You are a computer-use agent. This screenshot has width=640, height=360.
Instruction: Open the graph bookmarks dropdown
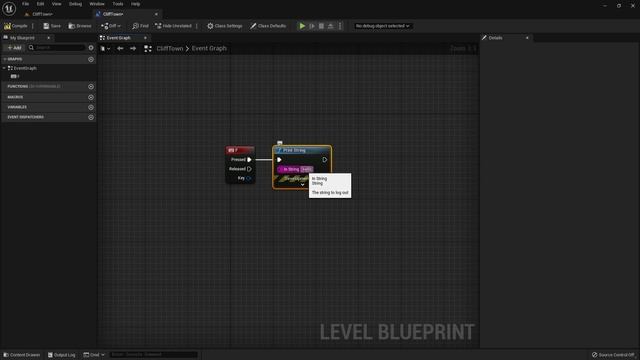click(x=105, y=49)
